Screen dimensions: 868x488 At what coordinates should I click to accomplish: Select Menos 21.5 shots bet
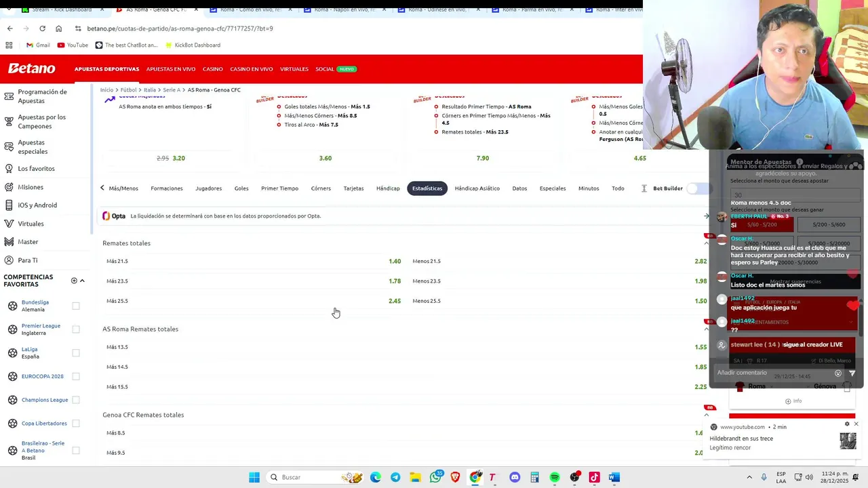[x=559, y=261]
